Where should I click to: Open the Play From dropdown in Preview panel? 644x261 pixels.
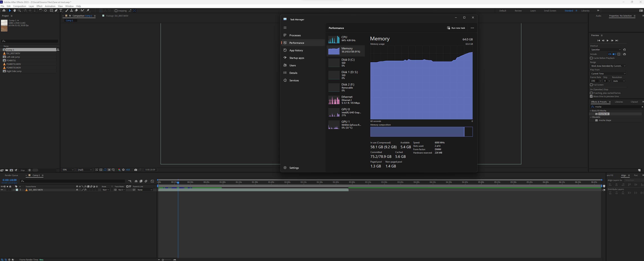coord(608,74)
